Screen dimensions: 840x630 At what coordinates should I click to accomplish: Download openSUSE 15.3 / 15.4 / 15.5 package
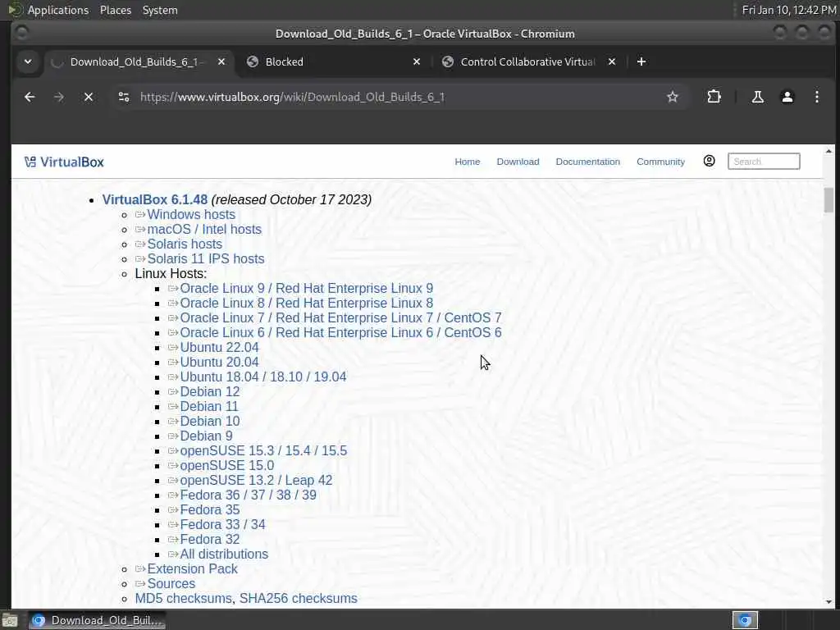coord(263,451)
